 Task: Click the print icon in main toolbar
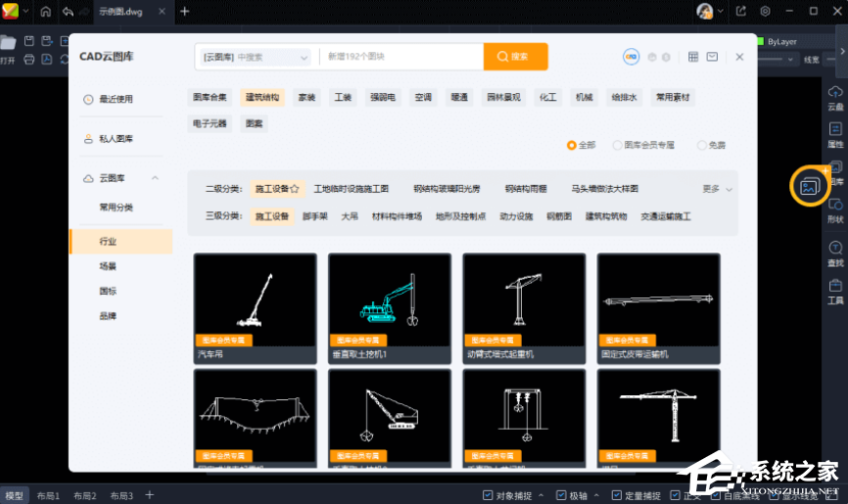(x=29, y=60)
